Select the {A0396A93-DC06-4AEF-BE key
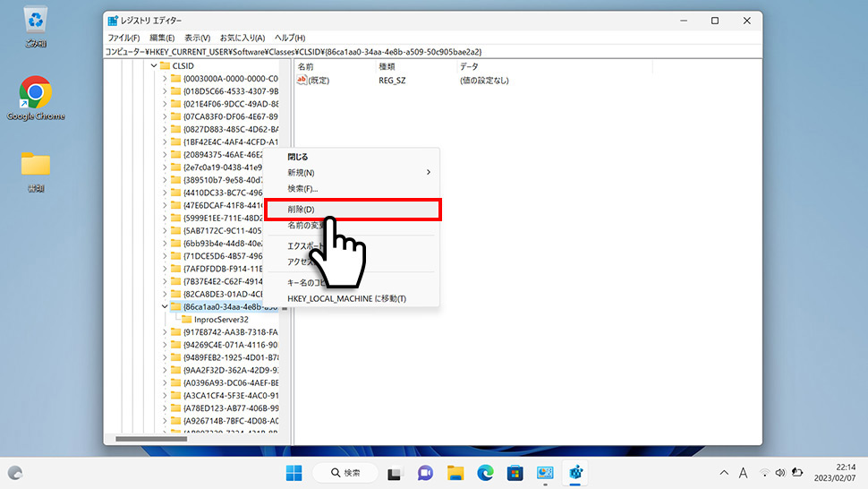 [231, 383]
